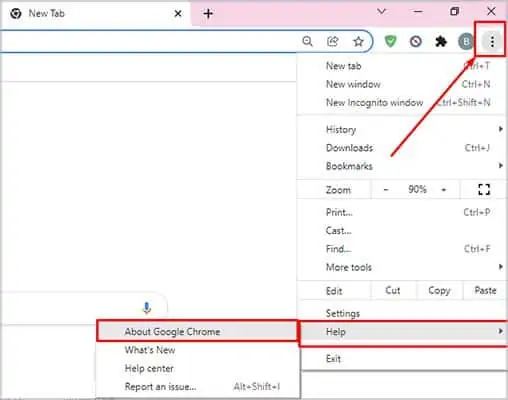508x400 pixels.
Task: Open the Extensions puzzle piece icon
Action: click(x=441, y=42)
